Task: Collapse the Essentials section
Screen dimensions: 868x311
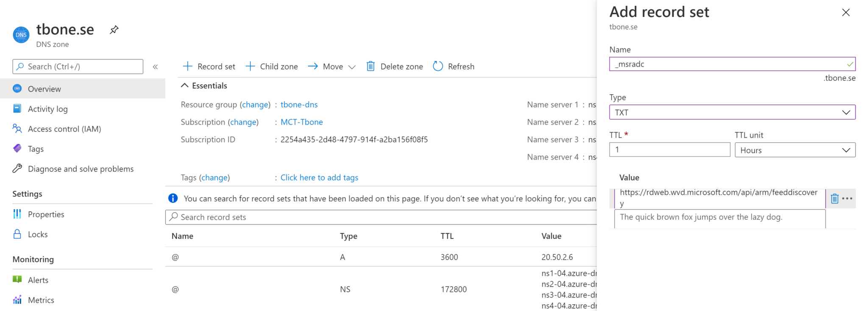Action: (204, 85)
